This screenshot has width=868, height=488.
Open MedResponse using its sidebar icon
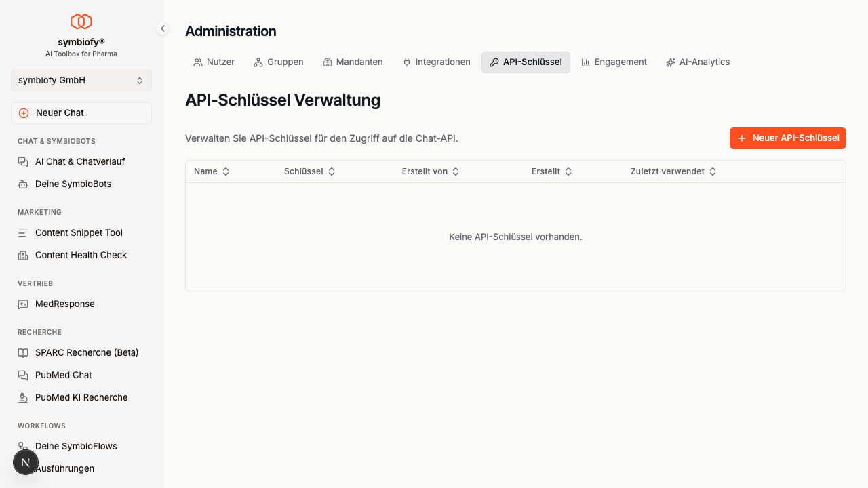coord(24,304)
